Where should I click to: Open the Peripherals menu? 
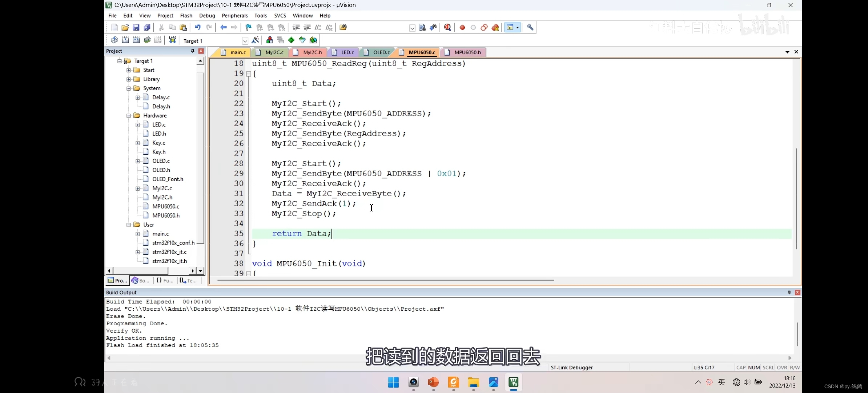coord(235,16)
